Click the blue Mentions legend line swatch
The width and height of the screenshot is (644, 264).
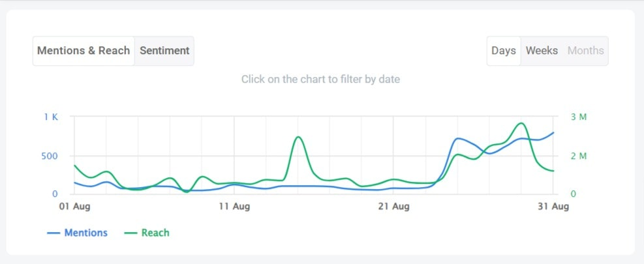click(54, 233)
